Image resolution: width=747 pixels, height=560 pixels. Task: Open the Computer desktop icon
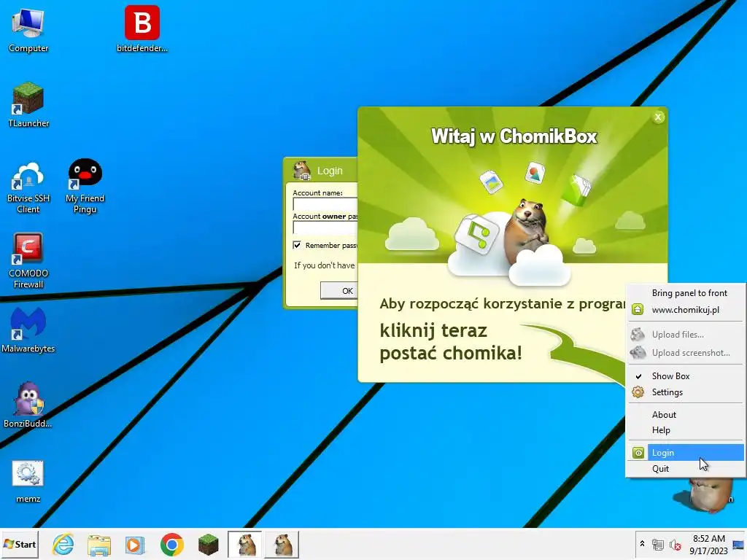28,30
